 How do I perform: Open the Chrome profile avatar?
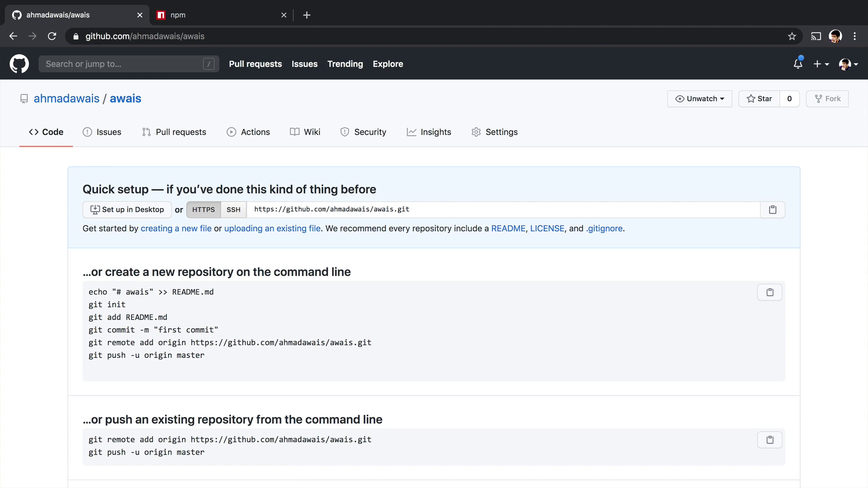coord(835,36)
